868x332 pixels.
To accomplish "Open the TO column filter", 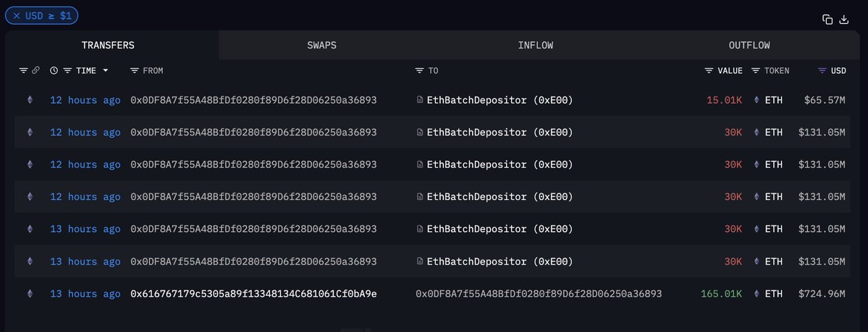I will click(420, 70).
